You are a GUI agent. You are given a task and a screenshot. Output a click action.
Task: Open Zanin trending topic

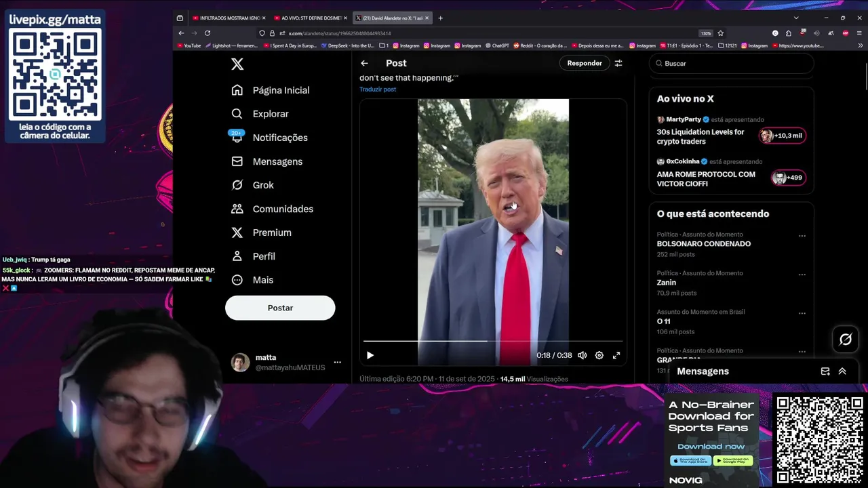(667, 283)
